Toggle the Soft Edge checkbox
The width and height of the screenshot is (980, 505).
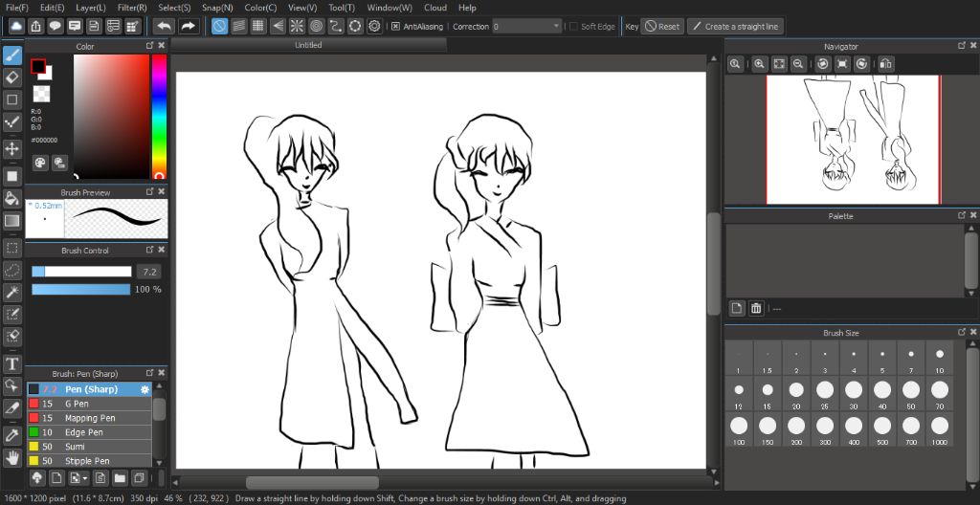point(573,26)
